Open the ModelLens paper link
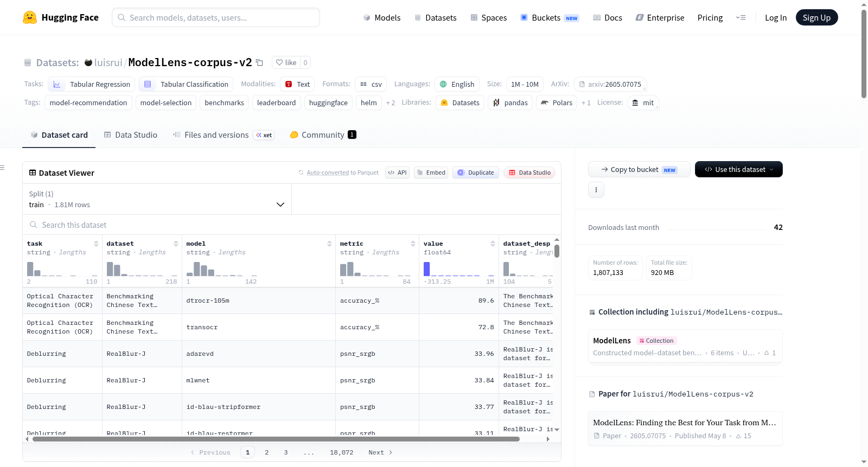Screen dimensions: 868x467 (685, 428)
